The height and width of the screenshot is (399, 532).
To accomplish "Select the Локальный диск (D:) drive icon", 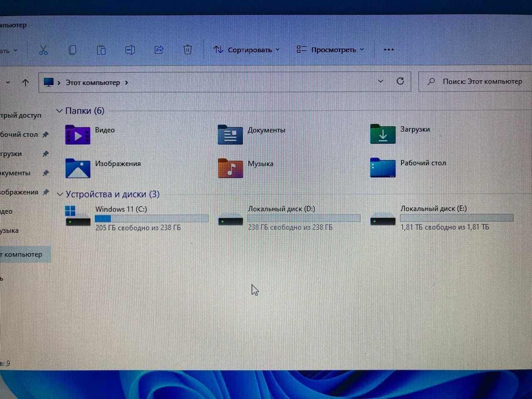I will click(x=230, y=219).
